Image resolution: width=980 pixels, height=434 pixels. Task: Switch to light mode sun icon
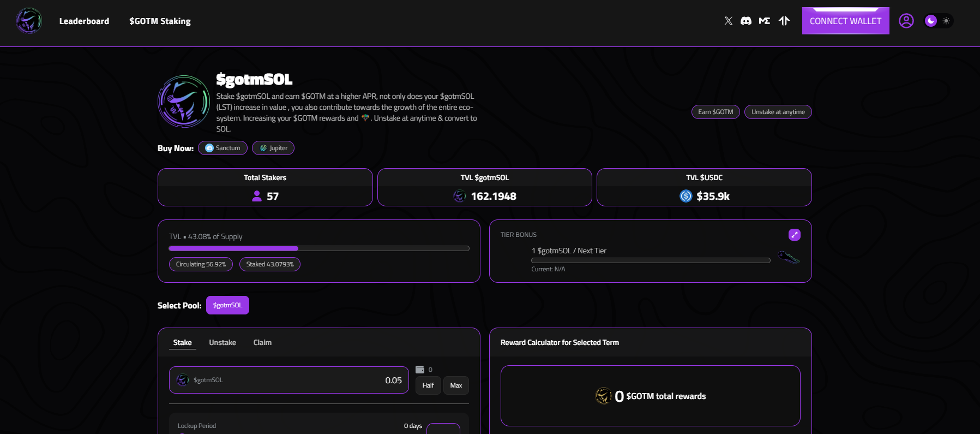(x=946, y=21)
